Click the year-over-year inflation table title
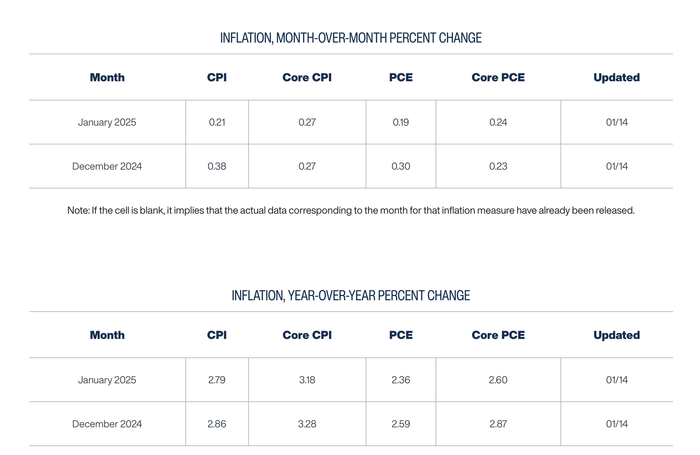The image size is (700, 455). point(350,296)
